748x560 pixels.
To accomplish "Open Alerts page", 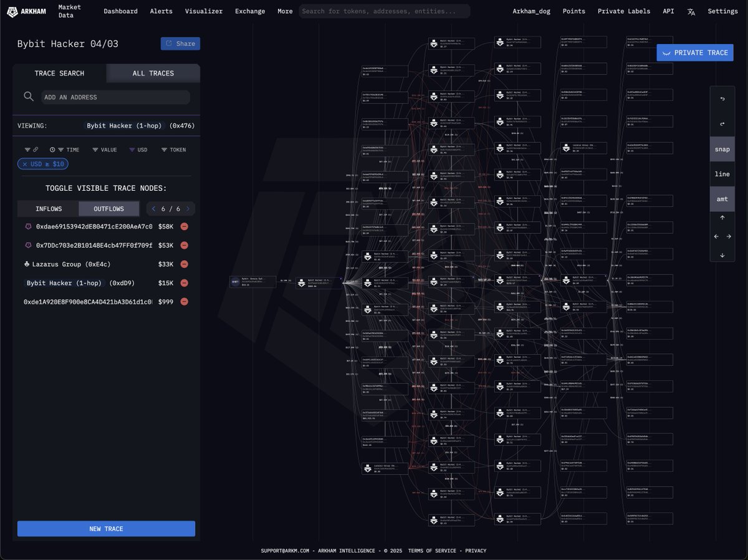I will [161, 11].
